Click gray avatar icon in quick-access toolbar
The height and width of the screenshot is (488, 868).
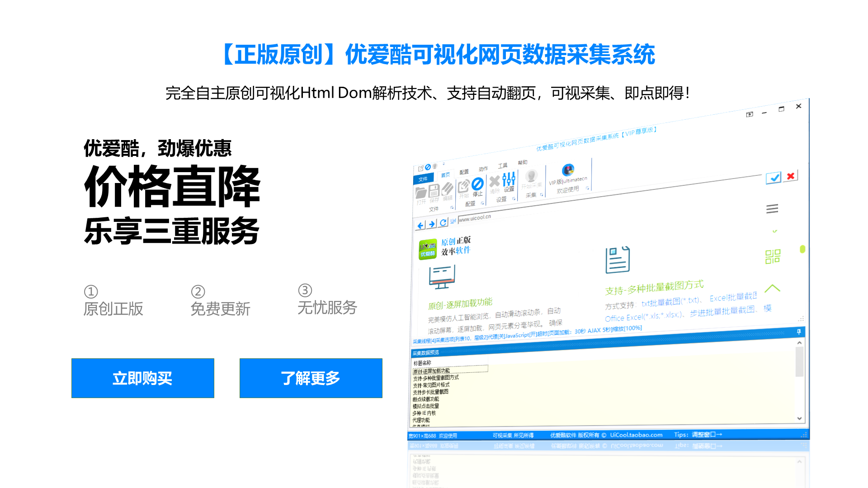[434, 166]
